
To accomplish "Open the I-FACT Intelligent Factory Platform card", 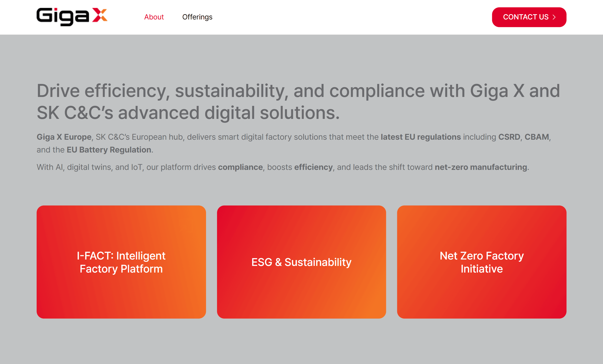I will 121,262.
